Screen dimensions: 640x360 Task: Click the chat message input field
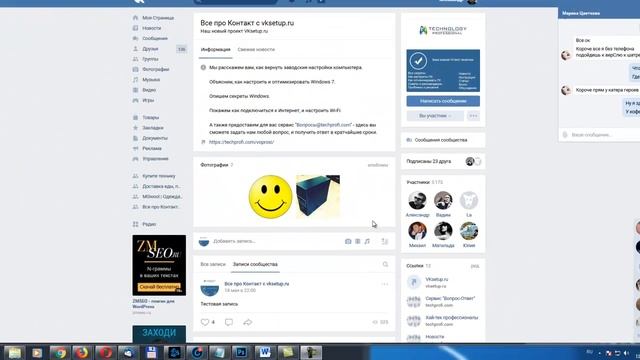pos(602,135)
